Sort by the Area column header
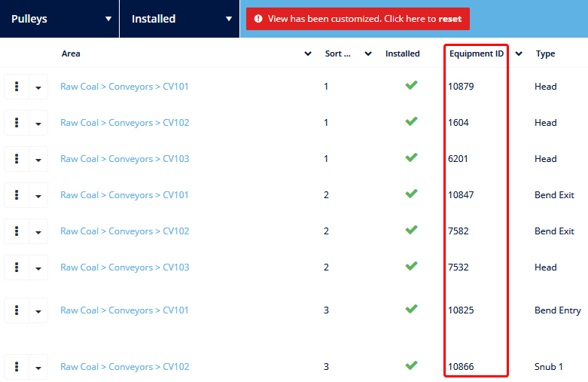Image resolution: width=588 pixels, height=382 pixels. [x=71, y=53]
